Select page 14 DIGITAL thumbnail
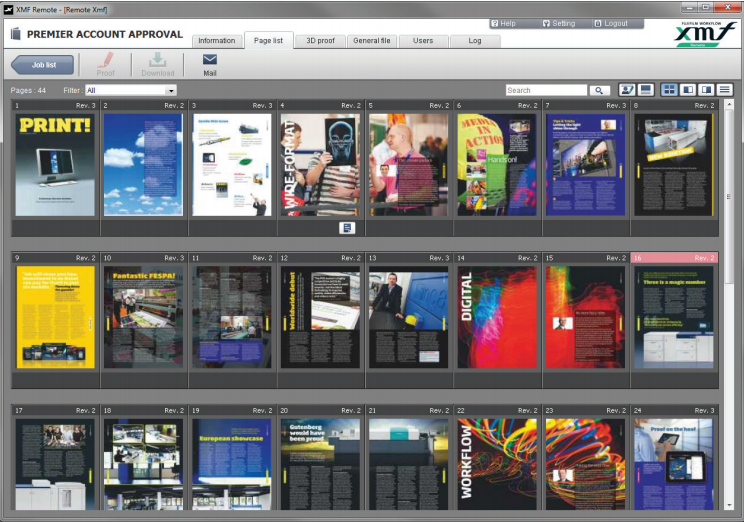 (x=497, y=317)
